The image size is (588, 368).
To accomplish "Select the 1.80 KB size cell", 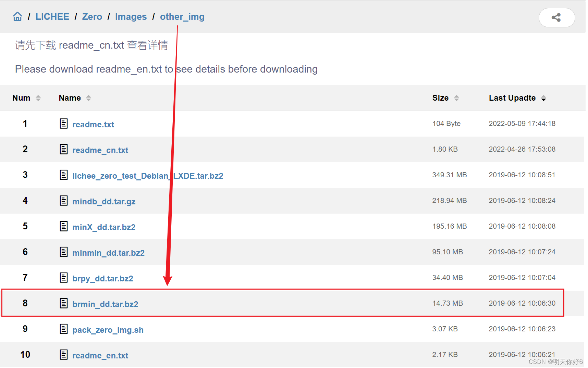I will coord(445,149).
